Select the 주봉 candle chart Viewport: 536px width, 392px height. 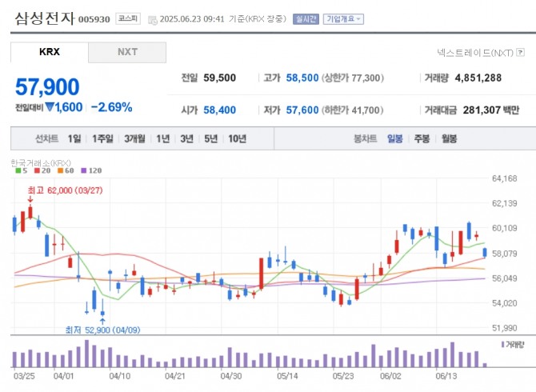click(x=422, y=138)
